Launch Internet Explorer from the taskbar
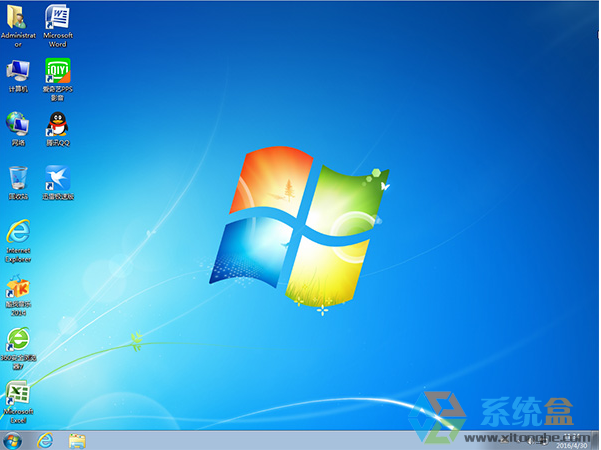Viewport: 601px width, 450px height. pos(45,441)
